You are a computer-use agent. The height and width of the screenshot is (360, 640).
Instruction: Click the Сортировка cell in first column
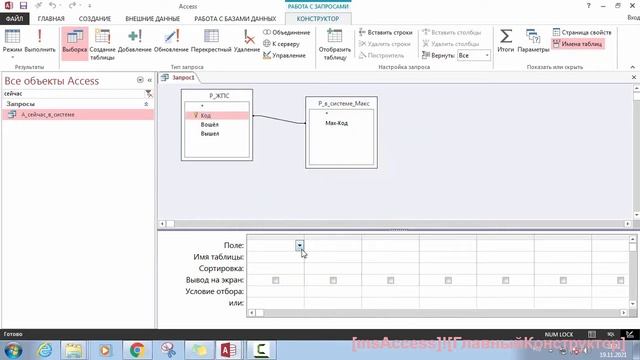[276, 269]
